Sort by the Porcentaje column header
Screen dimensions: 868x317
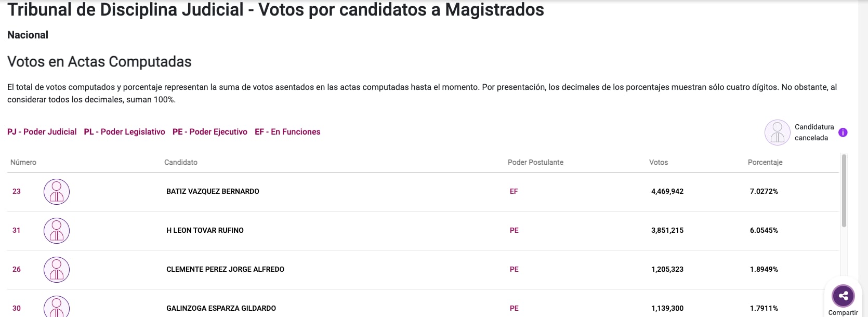tap(765, 162)
